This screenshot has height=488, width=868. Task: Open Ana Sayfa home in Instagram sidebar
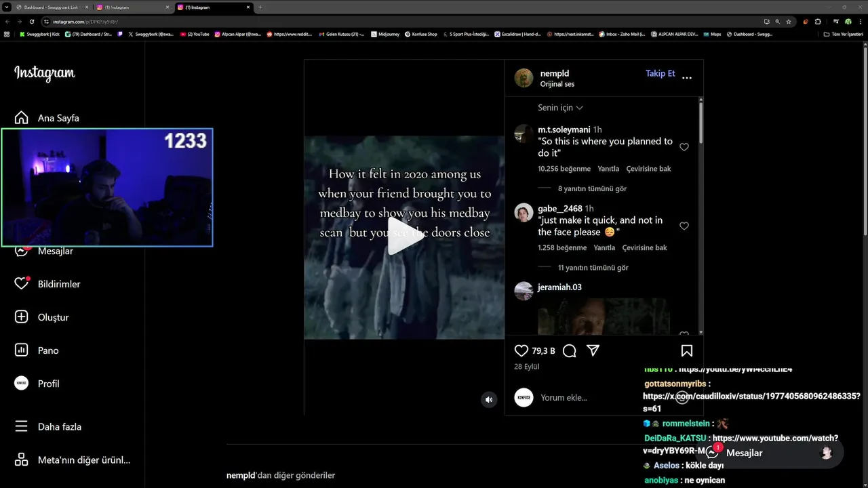pos(47,118)
